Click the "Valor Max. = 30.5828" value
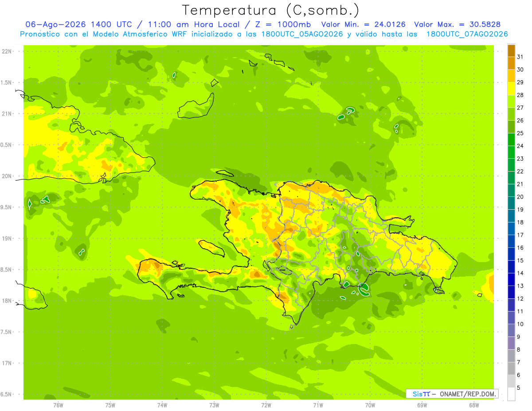Image resolution: width=532 pixels, height=411 pixels. (x=457, y=24)
